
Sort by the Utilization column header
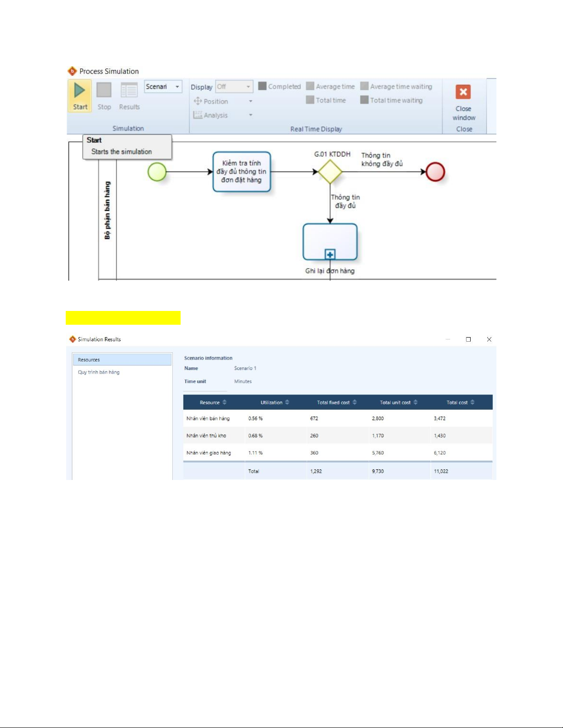(x=275, y=402)
